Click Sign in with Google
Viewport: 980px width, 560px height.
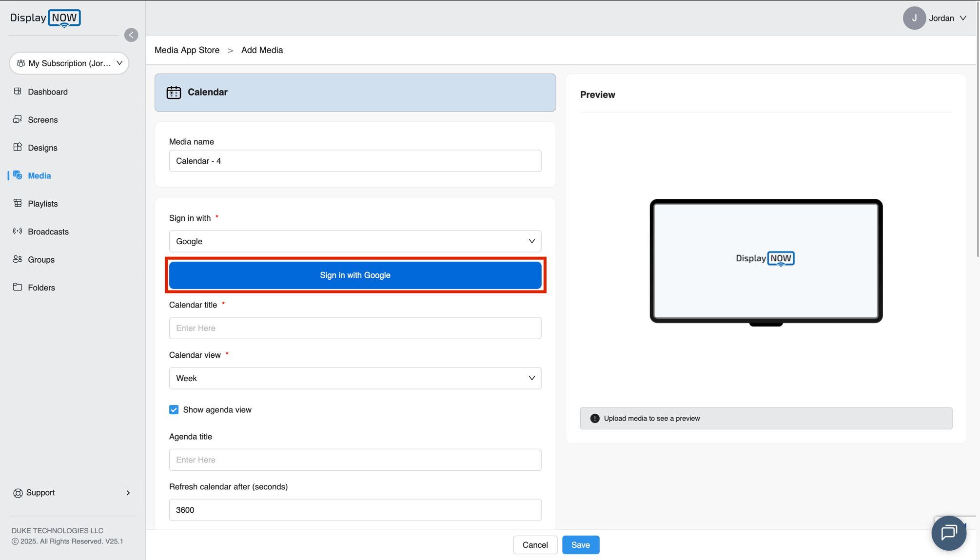click(x=355, y=275)
